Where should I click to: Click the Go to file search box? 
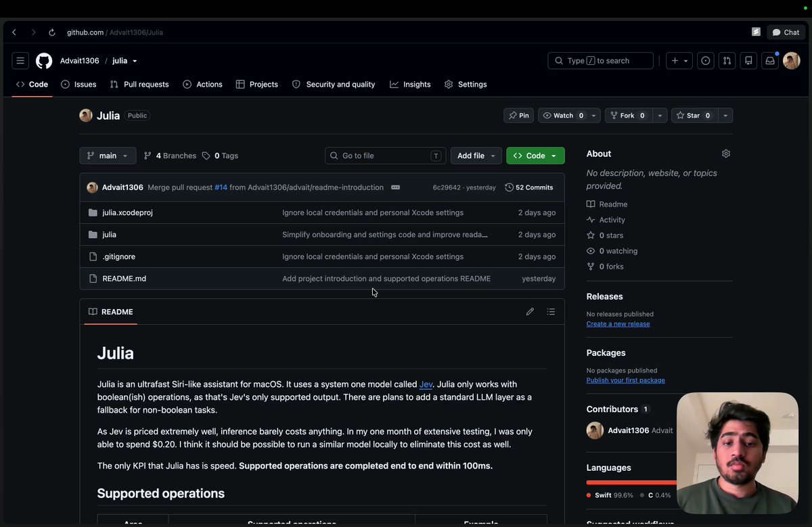point(386,156)
